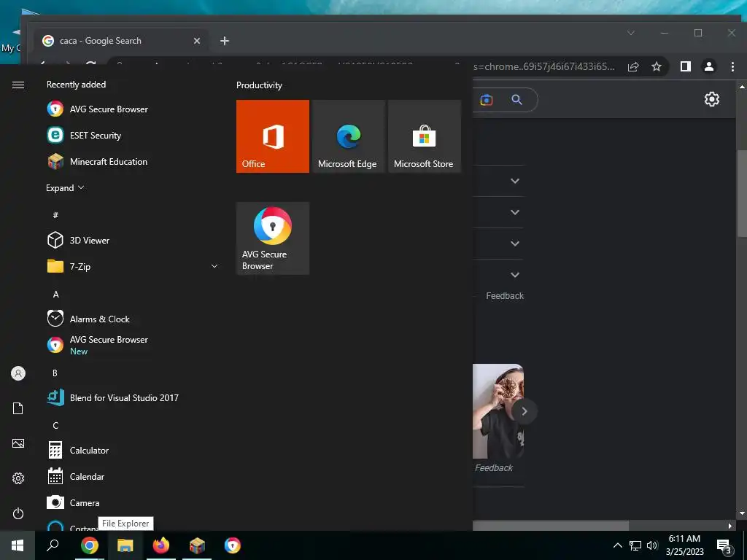Image resolution: width=747 pixels, height=560 pixels.
Task: Launch Microsoft Edge tile
Action: [x=348, y=136]
